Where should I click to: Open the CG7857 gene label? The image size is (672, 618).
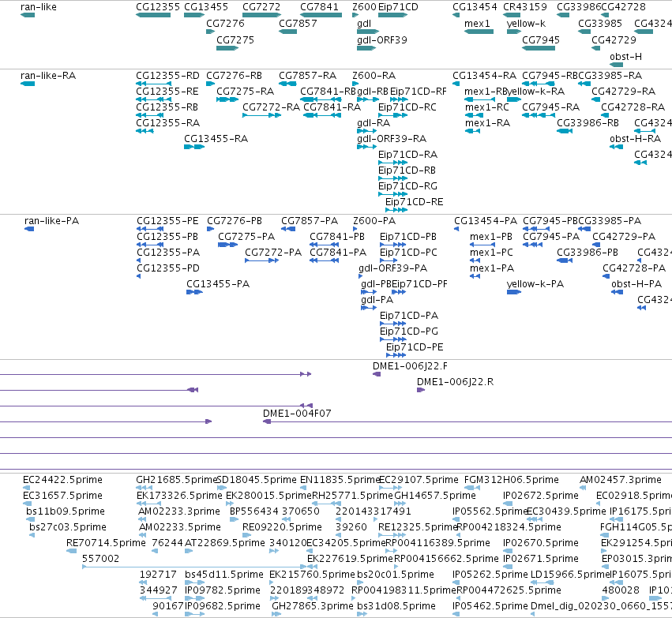point(298,24)
